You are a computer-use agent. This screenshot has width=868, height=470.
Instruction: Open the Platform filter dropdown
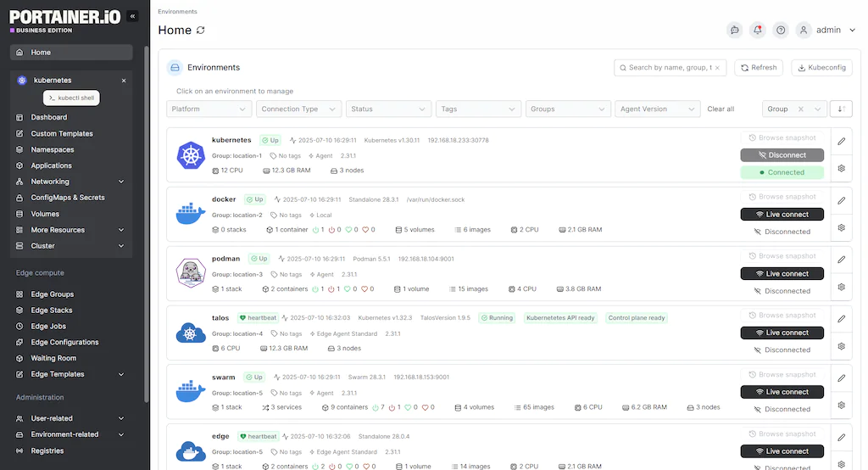coord(209,109)
